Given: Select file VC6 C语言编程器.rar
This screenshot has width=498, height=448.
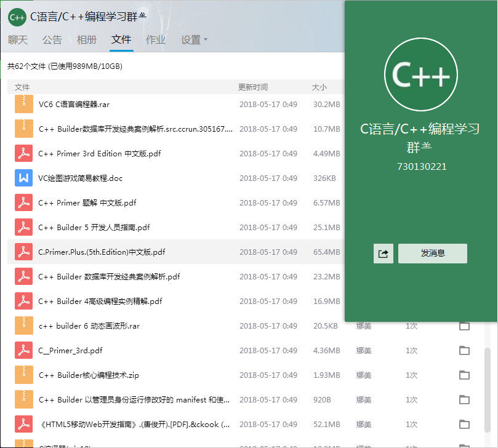Looking at the screenshot, I should [x=74, y=105].
